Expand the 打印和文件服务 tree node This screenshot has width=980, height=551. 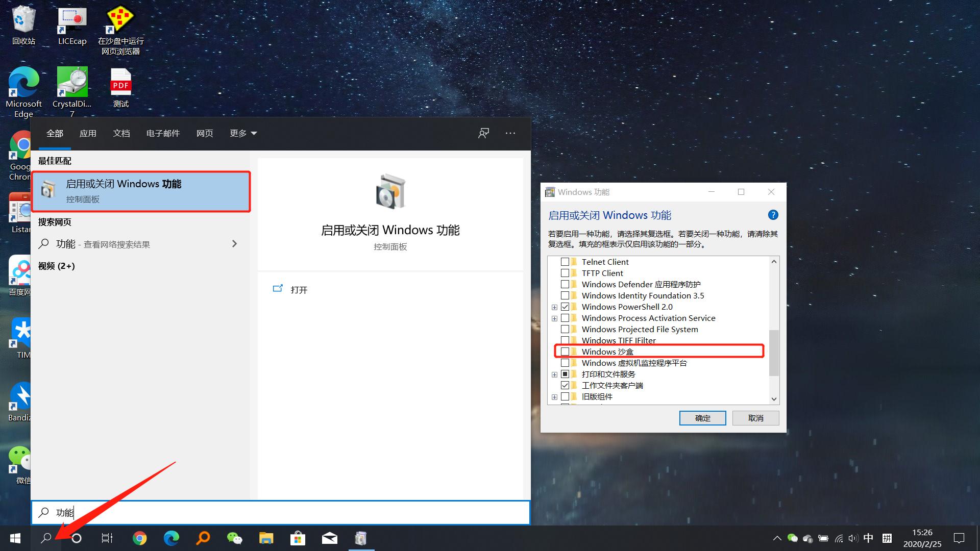(x=554, y=374)
